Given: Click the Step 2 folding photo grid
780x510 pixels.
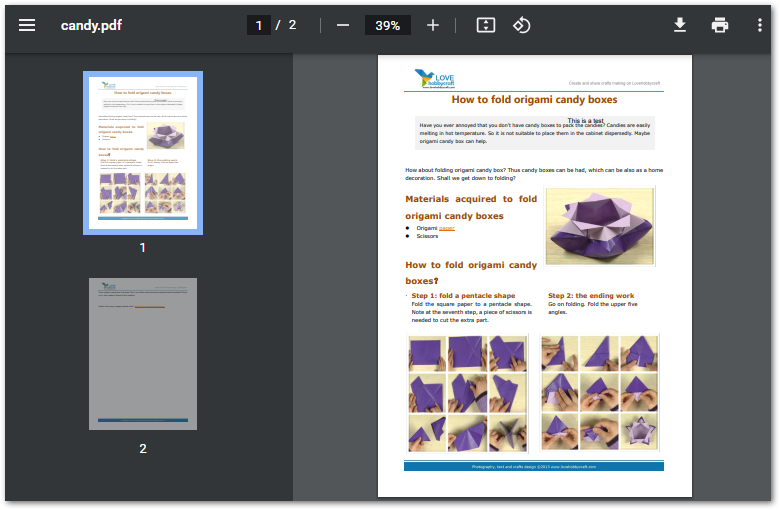Looking at the screenshot, I should (x=599, y=393).
